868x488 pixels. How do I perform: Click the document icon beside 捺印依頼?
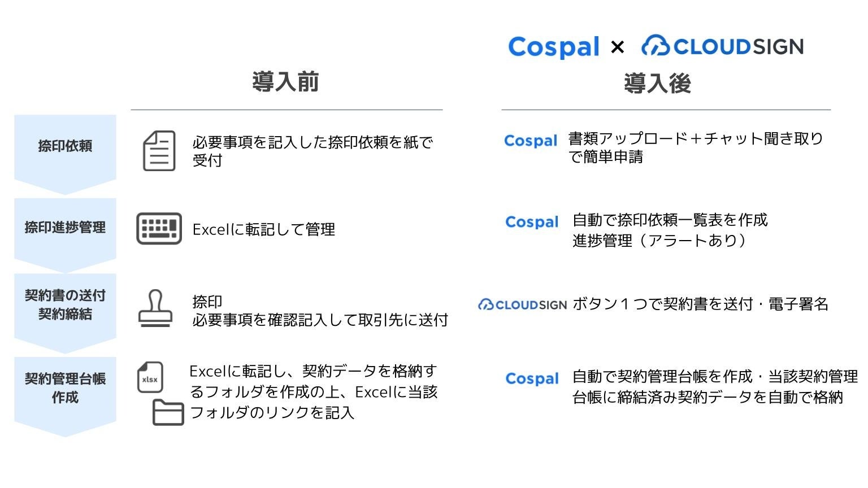click(159, 151)
